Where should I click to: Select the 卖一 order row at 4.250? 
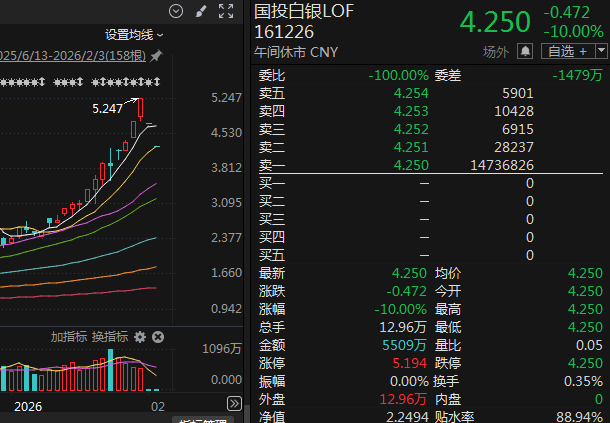(x=400, y=165)
